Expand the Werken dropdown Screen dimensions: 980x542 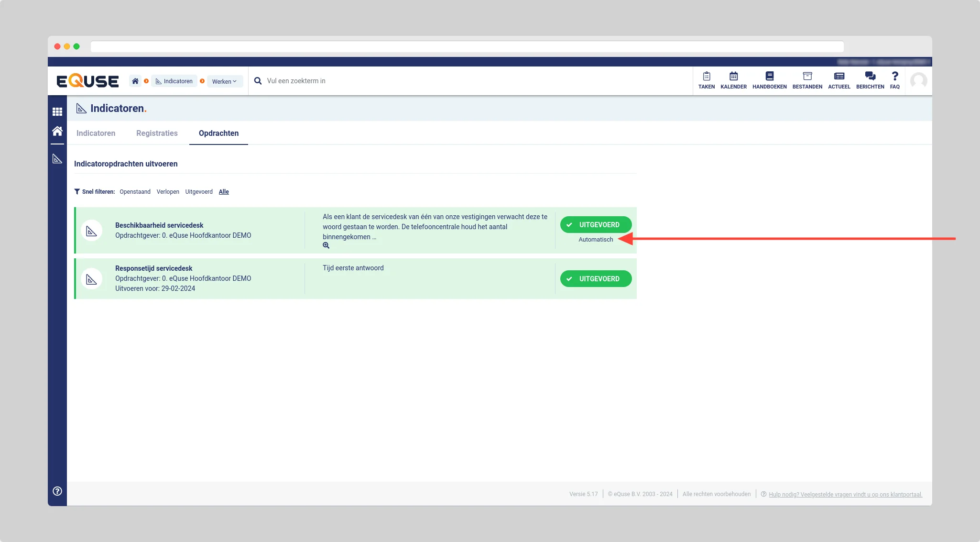224,81
